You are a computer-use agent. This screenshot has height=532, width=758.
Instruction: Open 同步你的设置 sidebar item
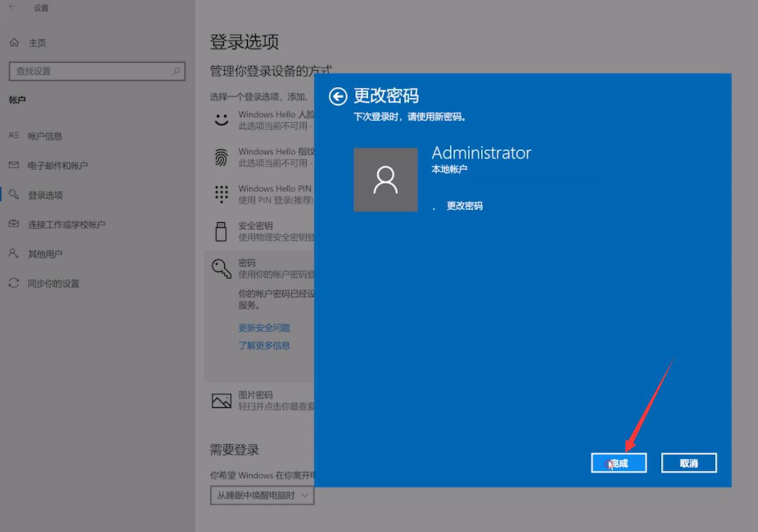click(x=53, y=283)
